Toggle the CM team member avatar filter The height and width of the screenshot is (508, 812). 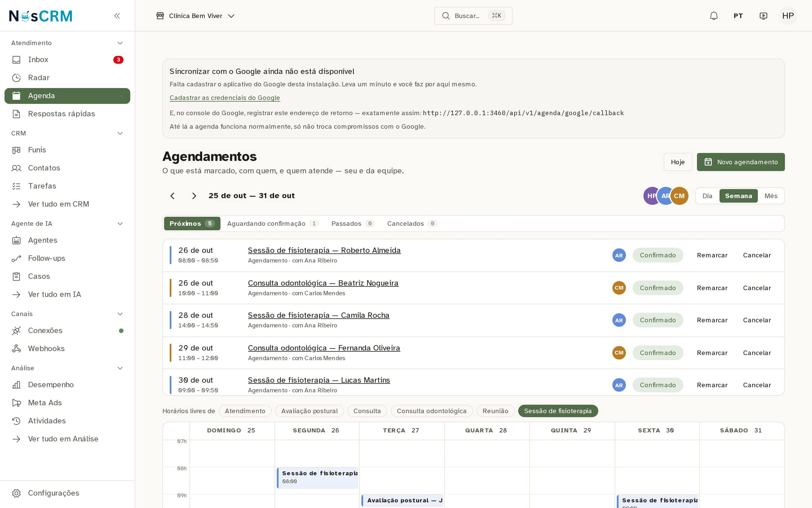click(679, 196)
